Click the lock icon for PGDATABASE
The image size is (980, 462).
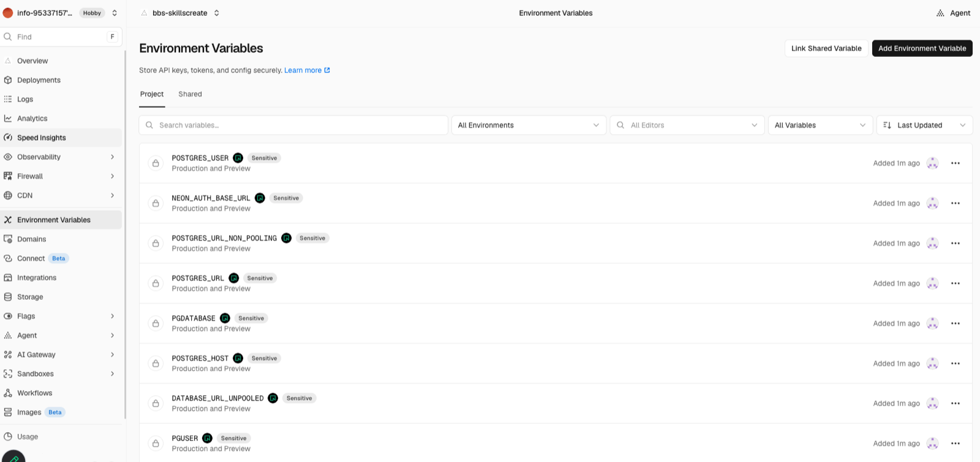coord(156,324)
